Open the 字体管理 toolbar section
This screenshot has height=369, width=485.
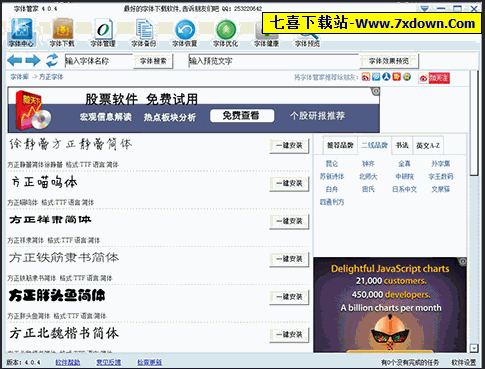(x=103, y=33)
